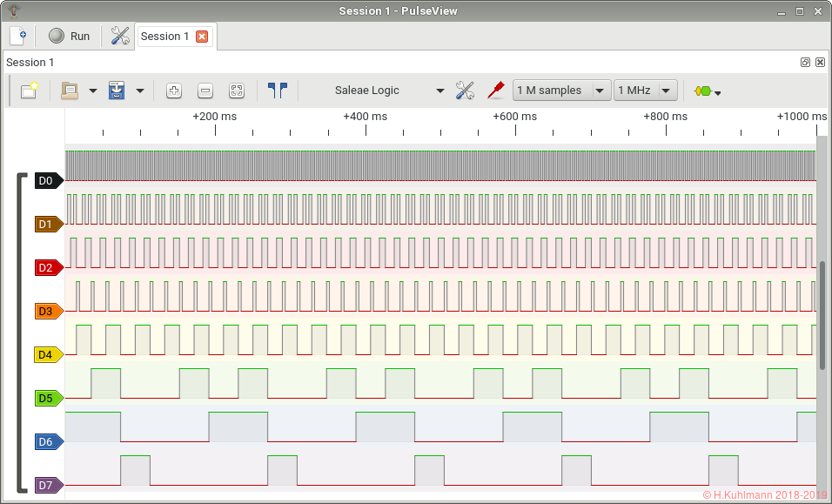Close the Session 1 tab
This screenshot has width=832, height=504.
pos(202,37)
